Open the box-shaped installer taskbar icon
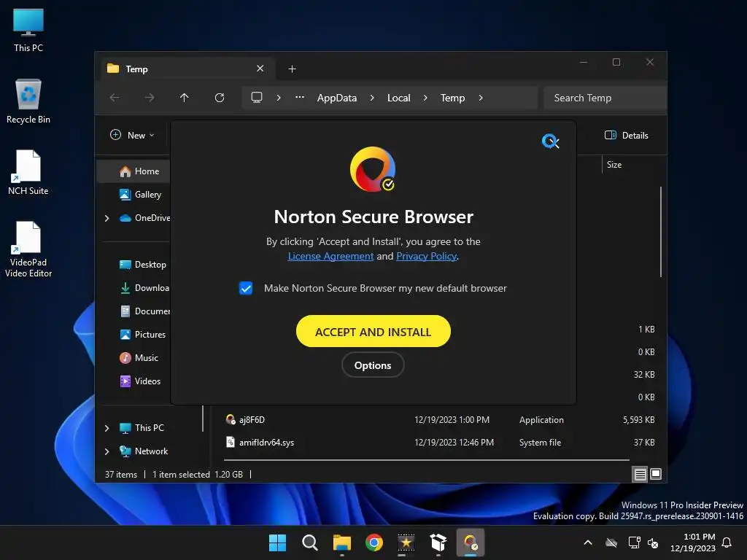Image resolution: width=747 pixels, height=560 pixels. tap(438, 542)
